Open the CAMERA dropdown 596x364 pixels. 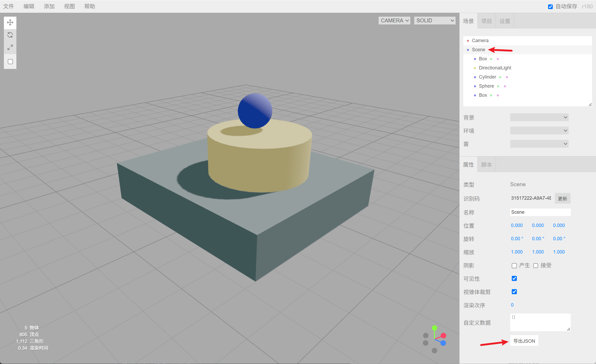394,21
